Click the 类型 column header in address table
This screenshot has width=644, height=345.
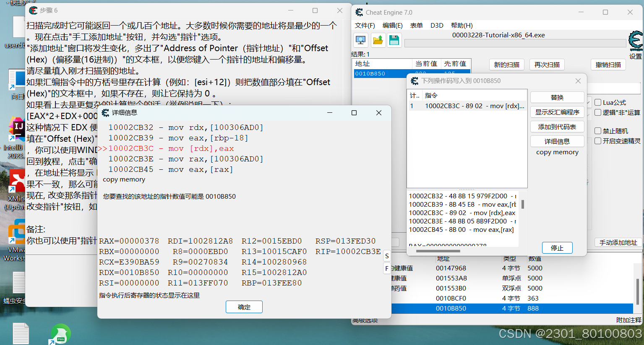[x=509, y=259]
